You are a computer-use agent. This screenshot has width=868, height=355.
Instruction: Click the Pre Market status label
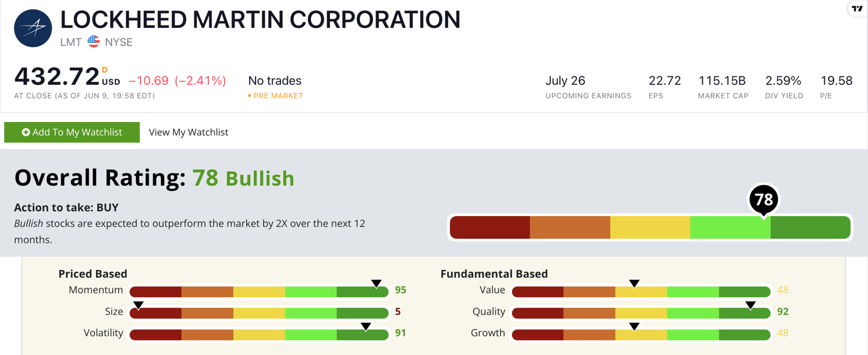click(x=276, y=96)
